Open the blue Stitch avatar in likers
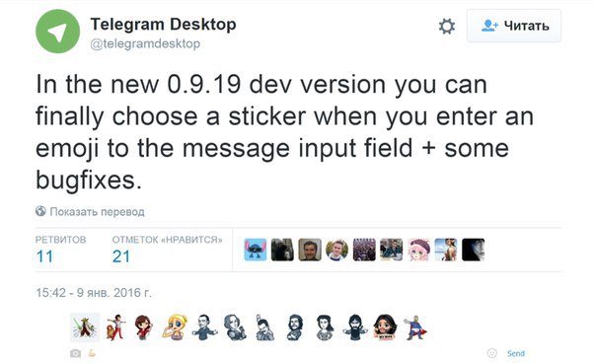 pos(255,250)
